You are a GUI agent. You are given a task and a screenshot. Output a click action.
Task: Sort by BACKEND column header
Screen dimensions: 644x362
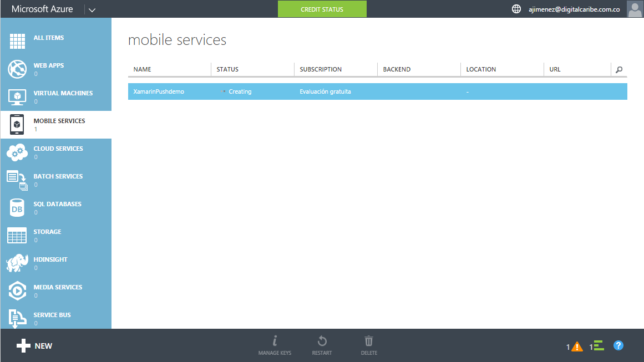397,69
